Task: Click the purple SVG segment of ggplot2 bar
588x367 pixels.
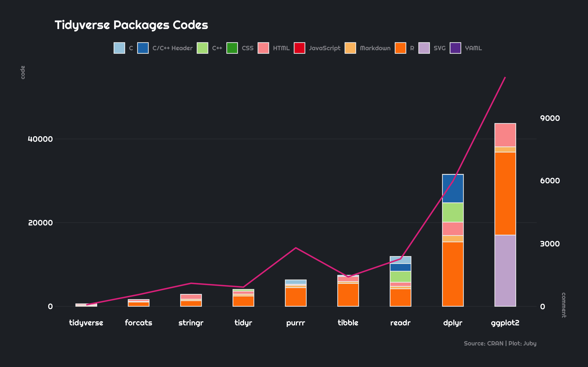Action: pyautogui.click(x=505, y=271)
